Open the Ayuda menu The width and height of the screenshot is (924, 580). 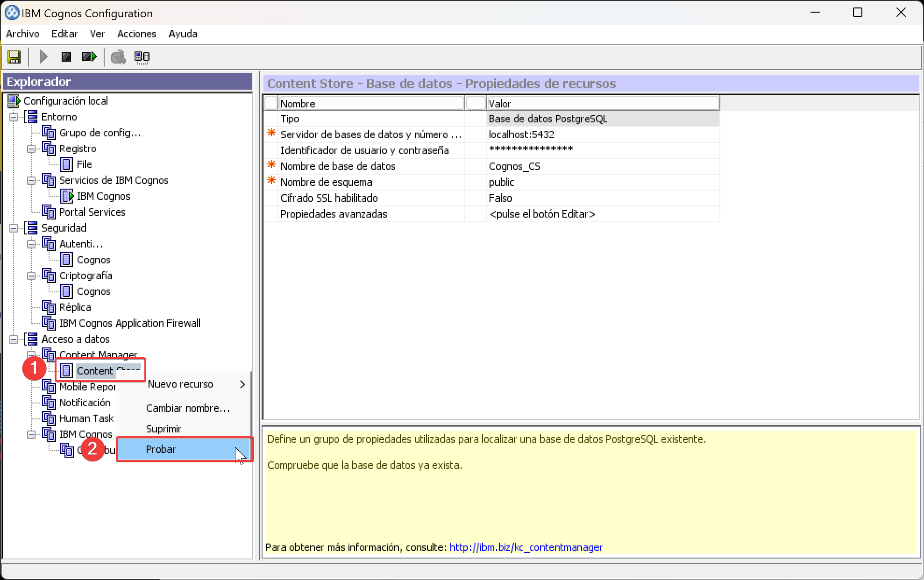pyautogui.click(x=183, y=34)
